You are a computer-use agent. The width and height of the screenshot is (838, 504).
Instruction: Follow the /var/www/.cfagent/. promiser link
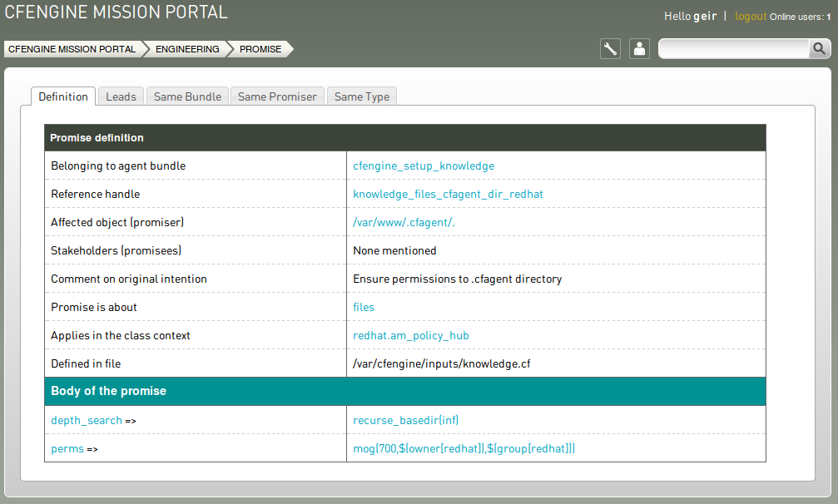(x=404, y=223)
